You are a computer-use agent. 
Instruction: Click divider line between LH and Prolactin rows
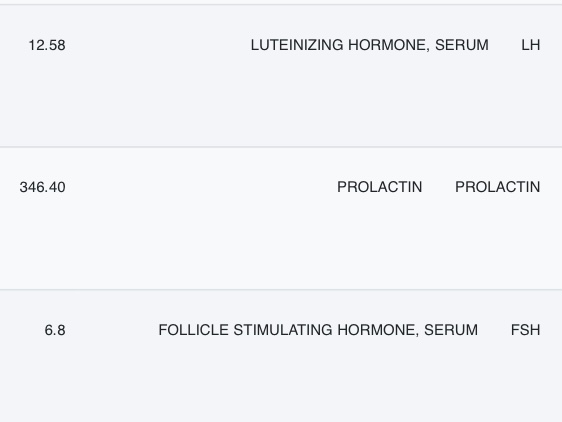[281, 147]
